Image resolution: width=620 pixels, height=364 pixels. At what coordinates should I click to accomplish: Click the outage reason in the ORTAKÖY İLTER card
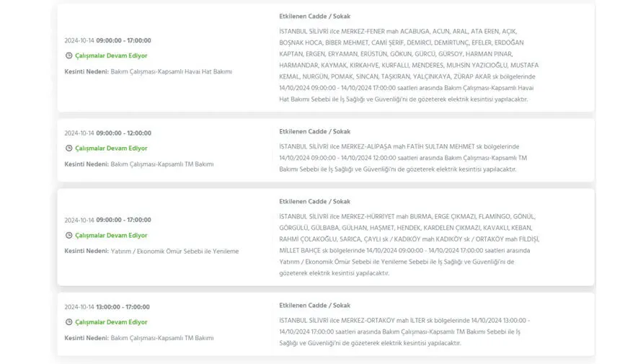[x=162, y=338]
